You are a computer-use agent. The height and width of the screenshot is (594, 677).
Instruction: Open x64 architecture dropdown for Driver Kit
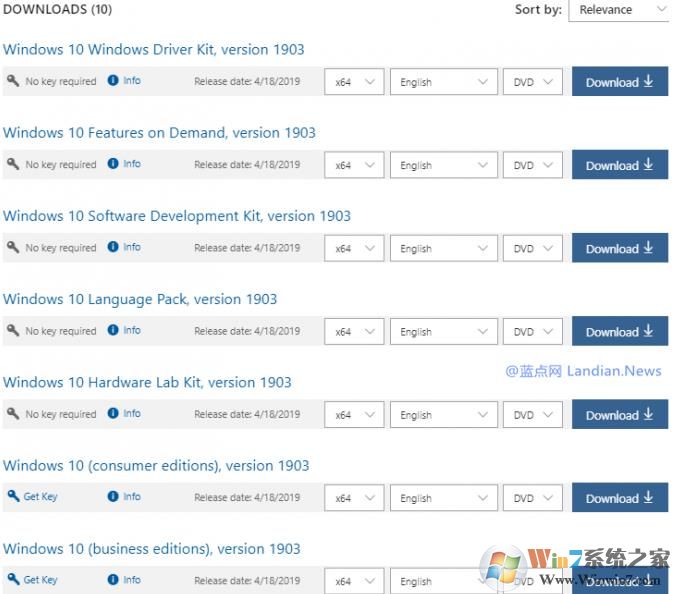tap(354, 82)
